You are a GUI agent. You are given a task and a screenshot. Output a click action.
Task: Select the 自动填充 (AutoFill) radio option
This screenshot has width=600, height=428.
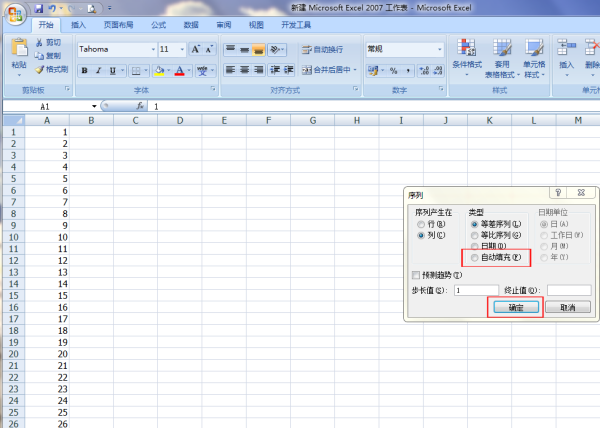(x=474, y=257)
